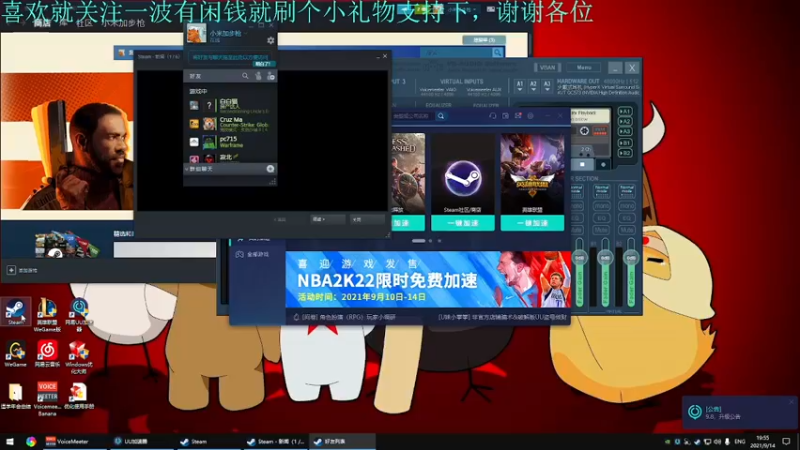The height and width of the screenshot is (450, 800).
Task: Click accelerate button under Steam community card
Action: coord(463,223)
